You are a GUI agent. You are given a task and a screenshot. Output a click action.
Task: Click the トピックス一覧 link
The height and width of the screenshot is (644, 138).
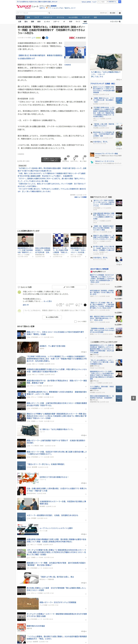[115, 21]
